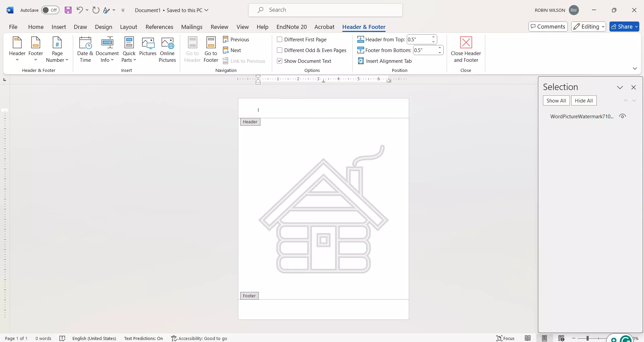Open the Comments pane button

[548, 27]
